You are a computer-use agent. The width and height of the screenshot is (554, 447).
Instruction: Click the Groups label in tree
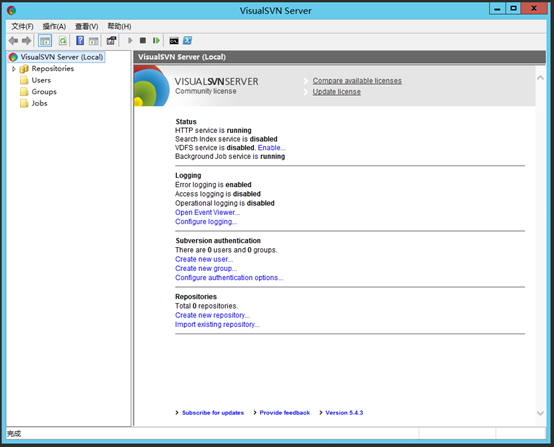[x=44, y=92]
